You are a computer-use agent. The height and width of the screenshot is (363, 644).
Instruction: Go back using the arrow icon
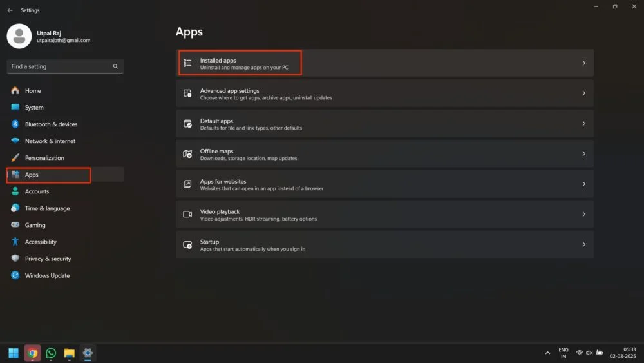point(10,10)
